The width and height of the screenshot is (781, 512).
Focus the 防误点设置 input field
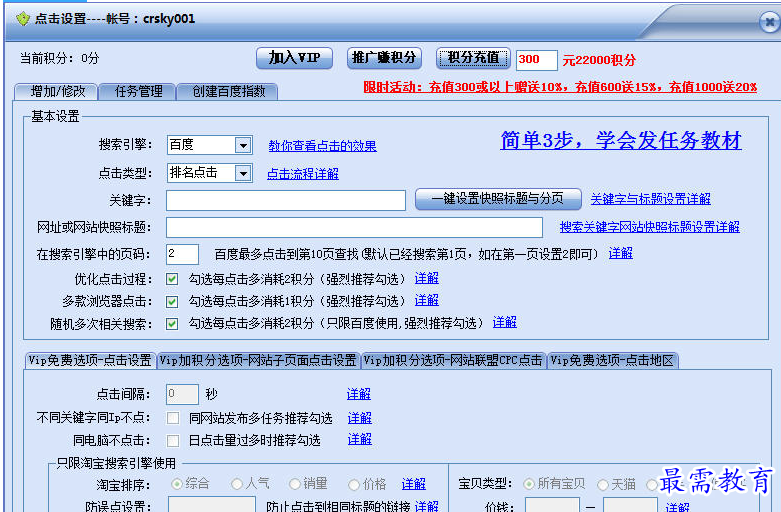tap(212, 504)
